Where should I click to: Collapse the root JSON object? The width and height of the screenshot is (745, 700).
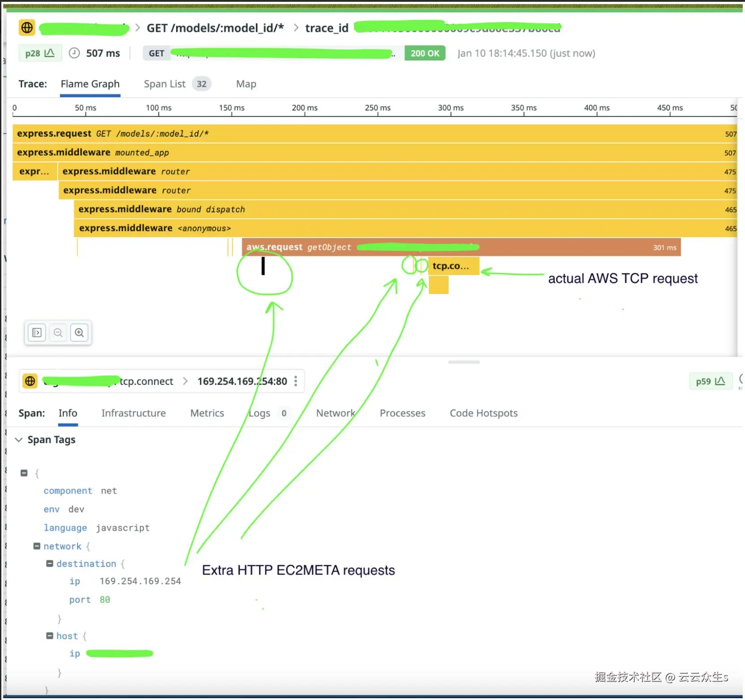click(x=24, y=473)
